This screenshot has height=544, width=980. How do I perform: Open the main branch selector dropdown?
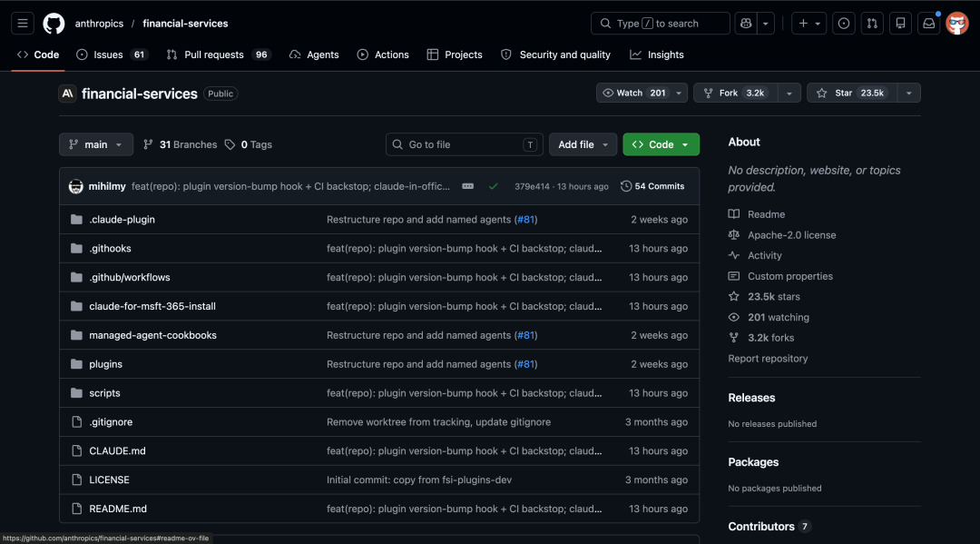(95, 144)
